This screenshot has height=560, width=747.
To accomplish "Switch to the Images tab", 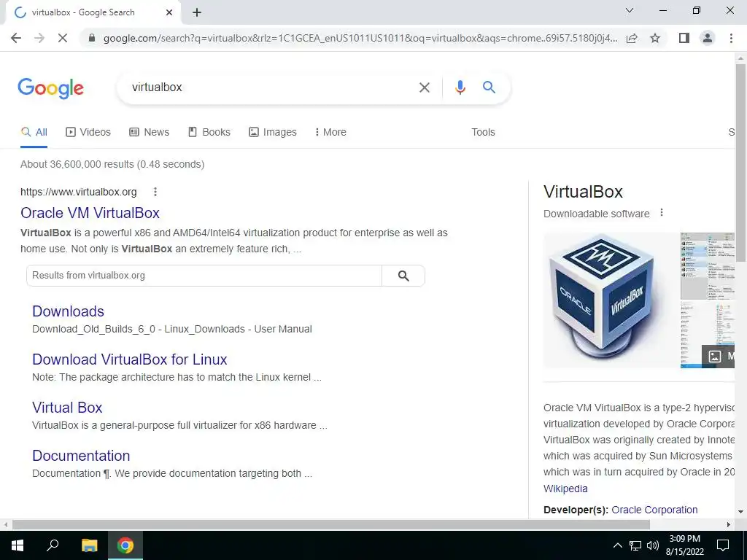I will pyautogui.click(x=273, y=132).
